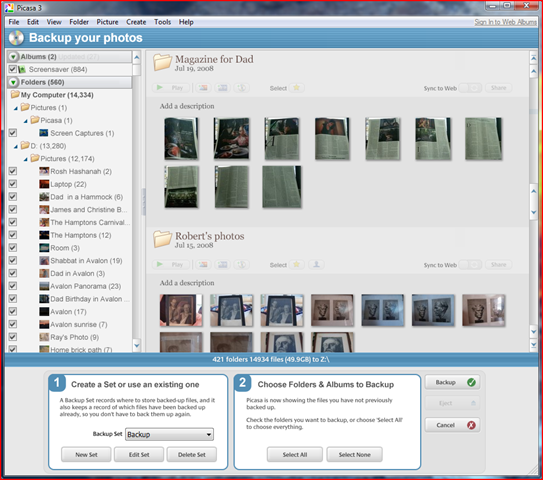Viewport: 543px width, 480px height.
Task: Click the Edit Set button
Action: coord(139,454)
